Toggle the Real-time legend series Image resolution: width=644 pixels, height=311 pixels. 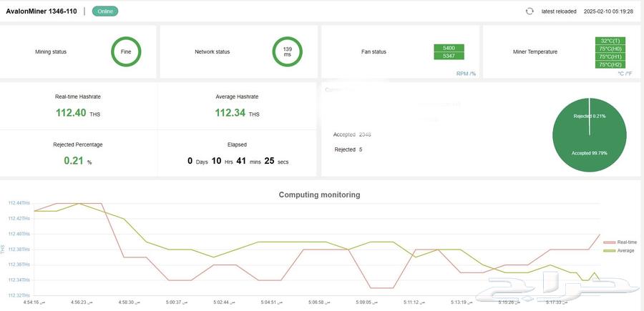click(x=620, y=242)
